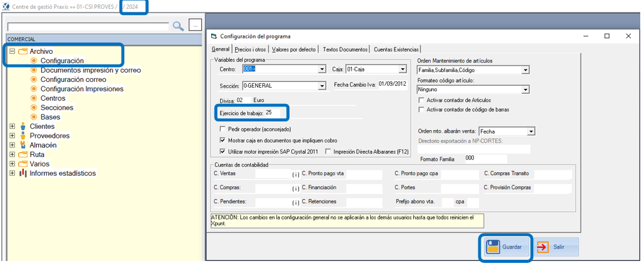
Task: Switch to the General tab
Action: pyautogui.click(x=221, y=49)
